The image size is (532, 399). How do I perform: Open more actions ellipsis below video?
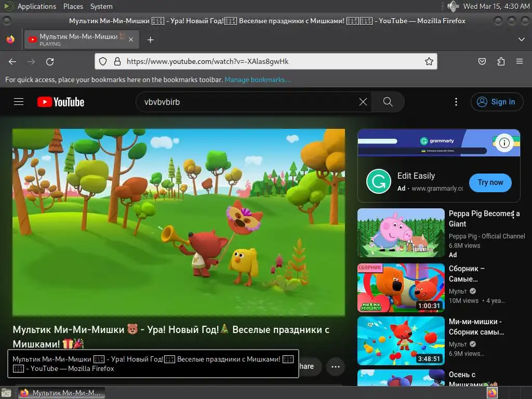click(x=336, y=366)
